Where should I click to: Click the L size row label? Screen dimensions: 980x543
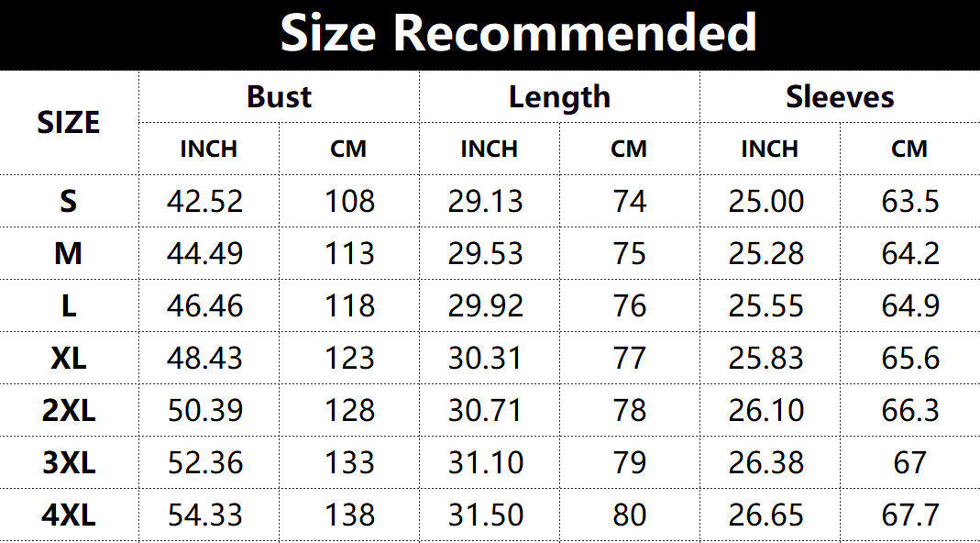[69, 305]
